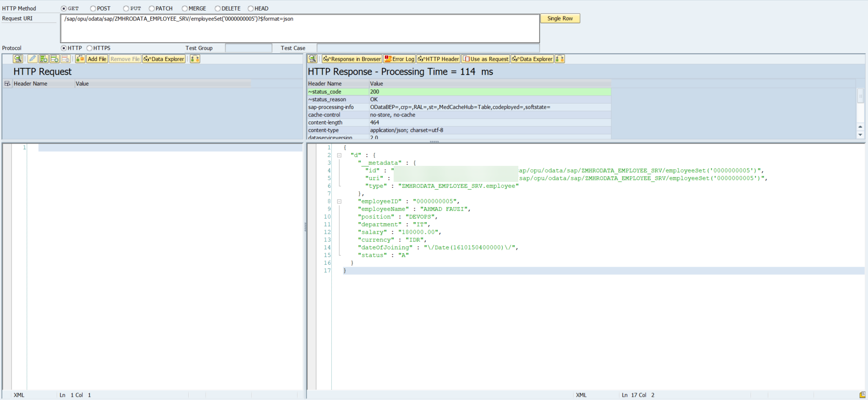Choose the HTTP protocol option

[x=64, y=48]
